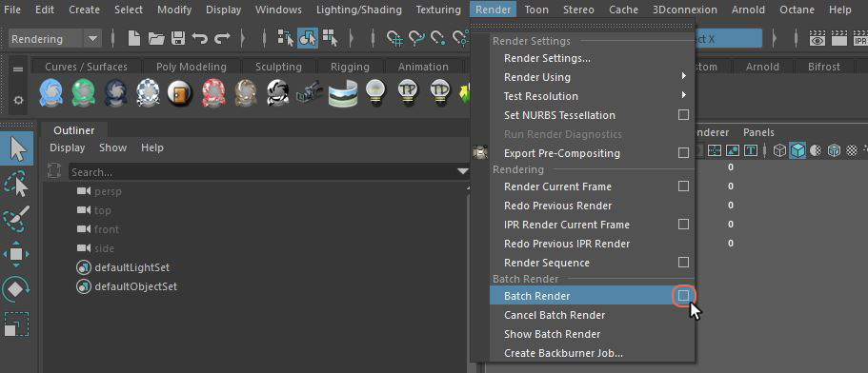Click the Undo arrow icon
This screenshot has height=373, width=868.
199,38
